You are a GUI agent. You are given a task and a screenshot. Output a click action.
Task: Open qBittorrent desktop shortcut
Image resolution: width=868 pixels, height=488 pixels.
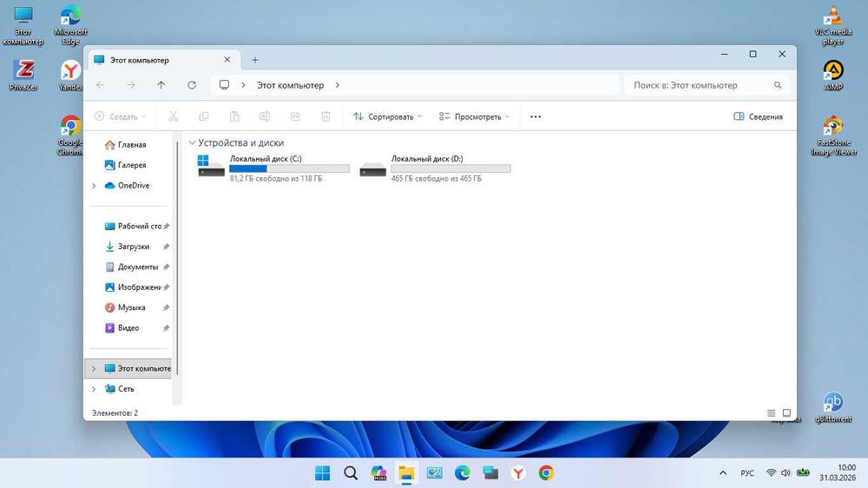833,408
